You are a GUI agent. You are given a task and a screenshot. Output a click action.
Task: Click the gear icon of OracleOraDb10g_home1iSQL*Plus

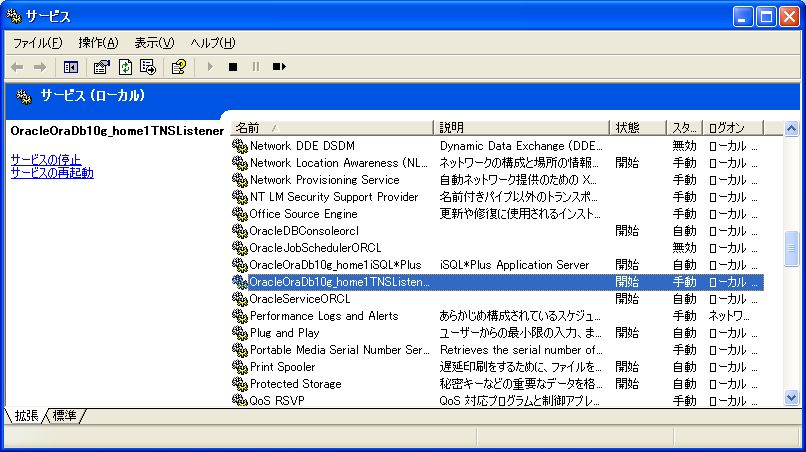tap(240, 265)
